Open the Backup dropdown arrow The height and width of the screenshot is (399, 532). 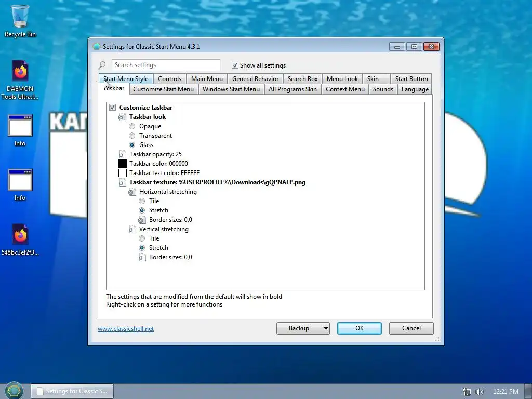point(325,328)
